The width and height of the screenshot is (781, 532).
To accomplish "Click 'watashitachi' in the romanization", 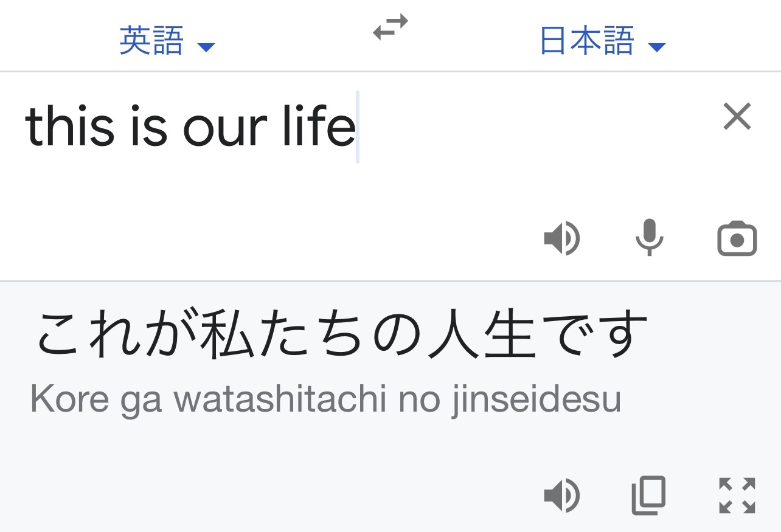I will click(x=280, y=399).
